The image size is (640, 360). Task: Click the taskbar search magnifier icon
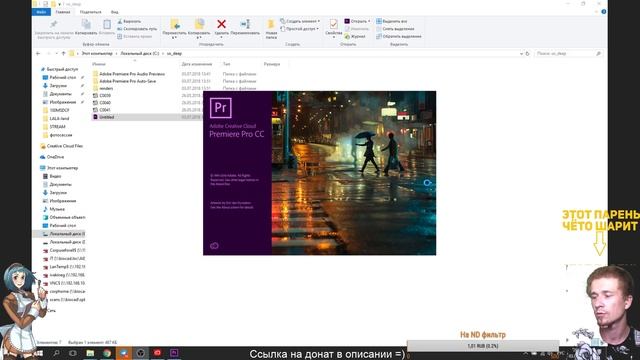click(56, 353)
